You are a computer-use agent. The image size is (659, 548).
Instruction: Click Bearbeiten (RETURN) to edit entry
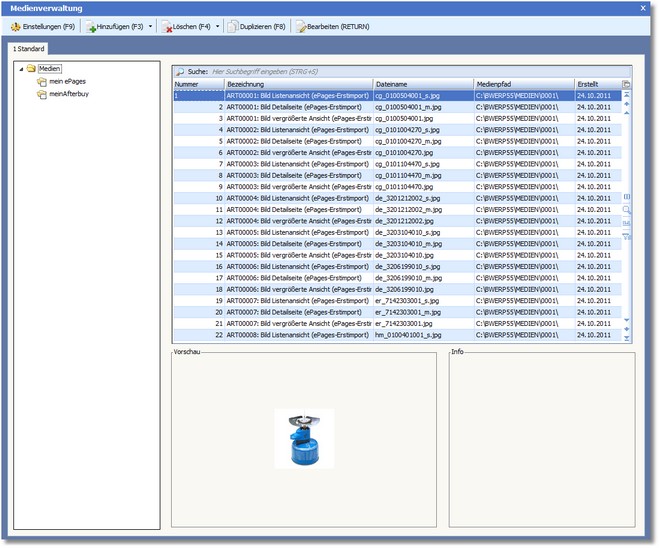335,27
